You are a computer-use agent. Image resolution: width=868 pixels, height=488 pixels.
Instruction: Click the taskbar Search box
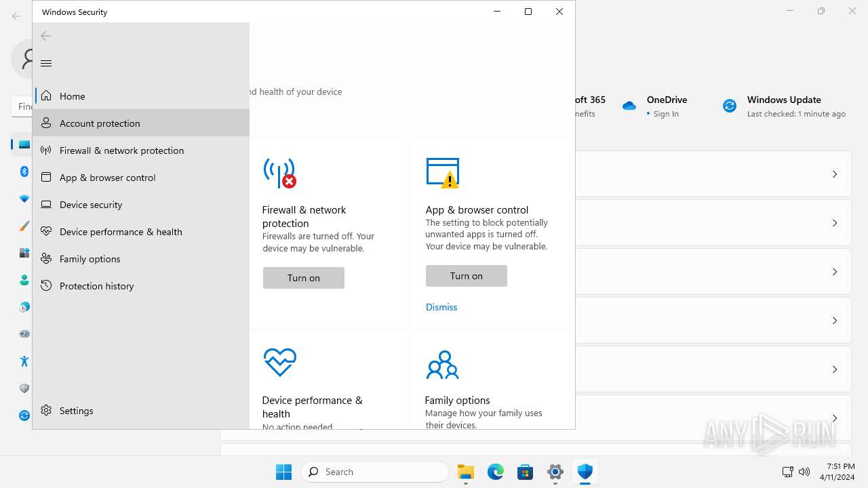375,472
